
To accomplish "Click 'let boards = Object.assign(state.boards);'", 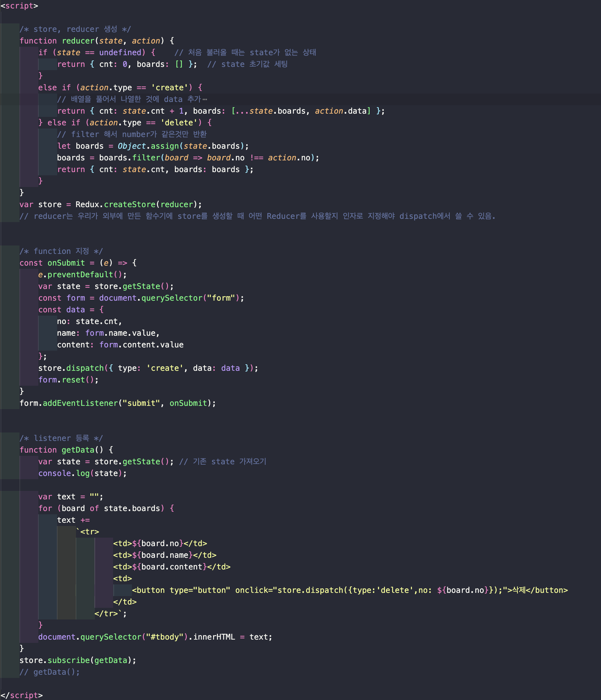I will [x=153, y=146].
